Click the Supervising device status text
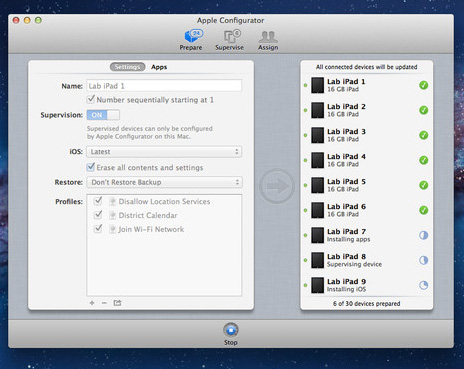Image resolution: width=464 pixels, height=369 pixels. tap(354, 264)
